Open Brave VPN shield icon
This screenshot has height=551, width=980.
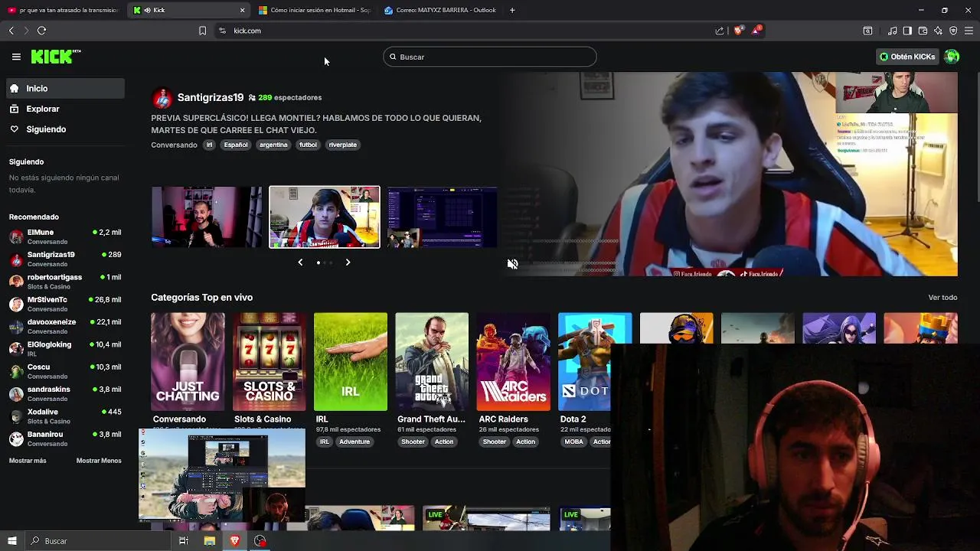click(x=953, y=31)
